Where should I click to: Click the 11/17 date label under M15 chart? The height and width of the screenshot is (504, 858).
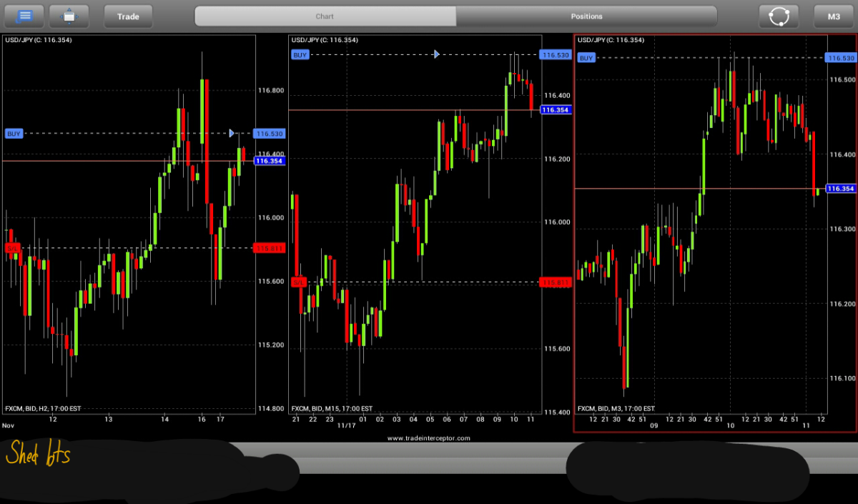[x=347, y=426]
